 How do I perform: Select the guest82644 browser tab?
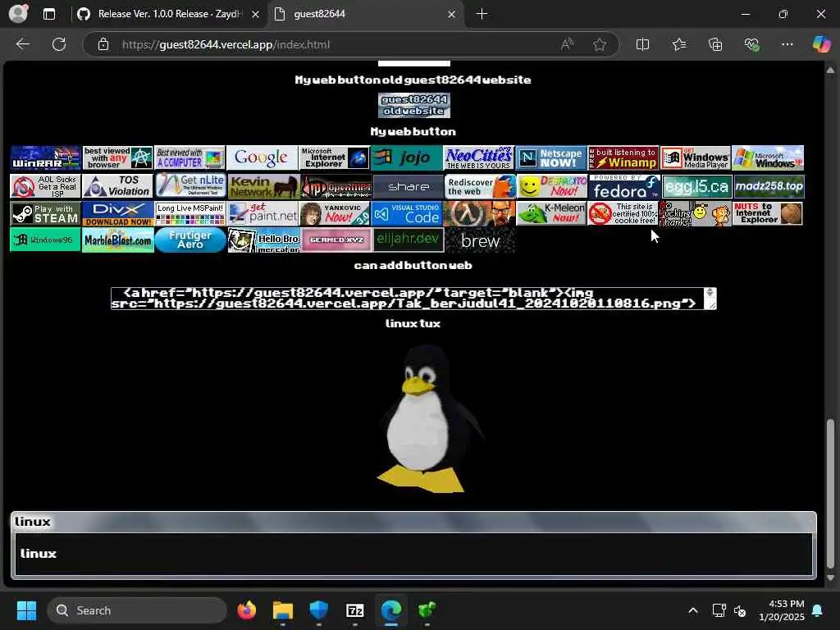click(x=364, y=14)
